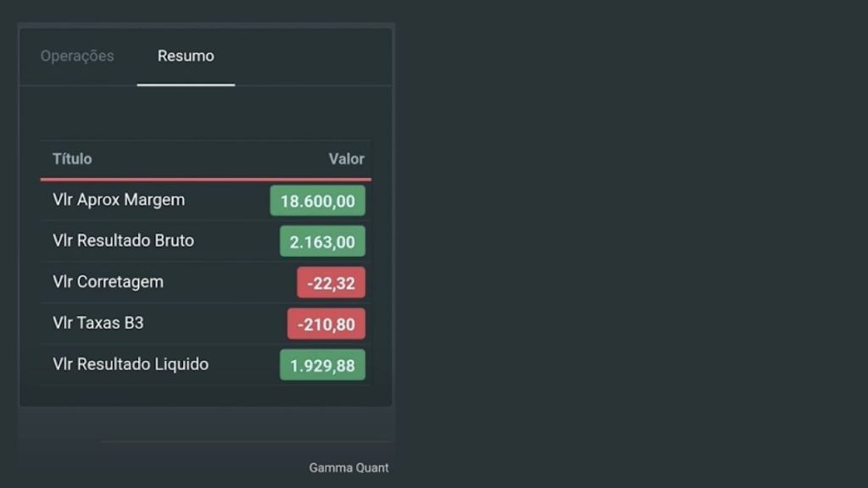Select the Resumo tab
This screenshot has width=868, height=488.
(x=186, y=56)
